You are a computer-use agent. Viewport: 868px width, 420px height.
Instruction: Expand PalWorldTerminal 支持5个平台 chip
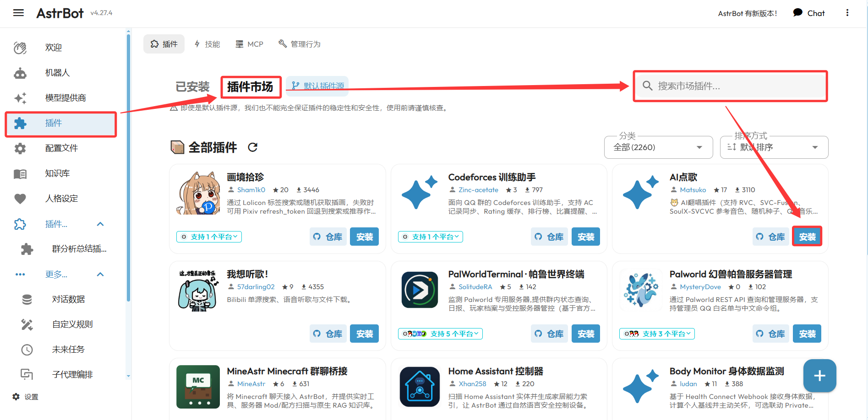point(440,334)
